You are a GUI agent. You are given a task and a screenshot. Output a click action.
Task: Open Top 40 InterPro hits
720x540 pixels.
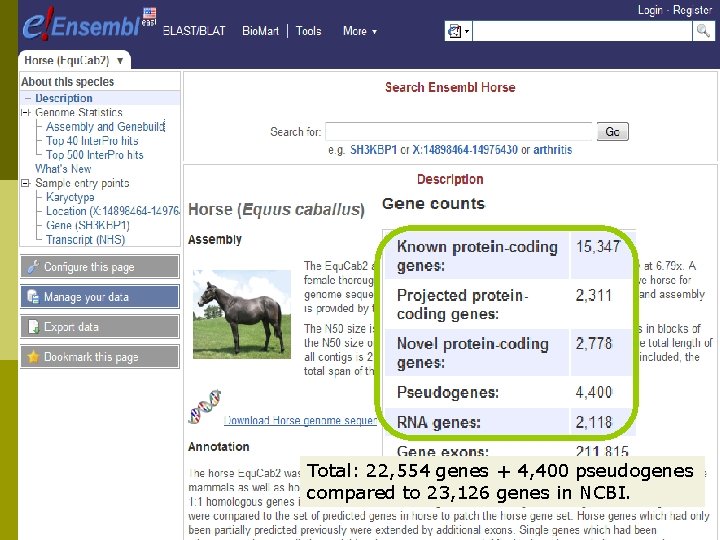coord(92,141)
